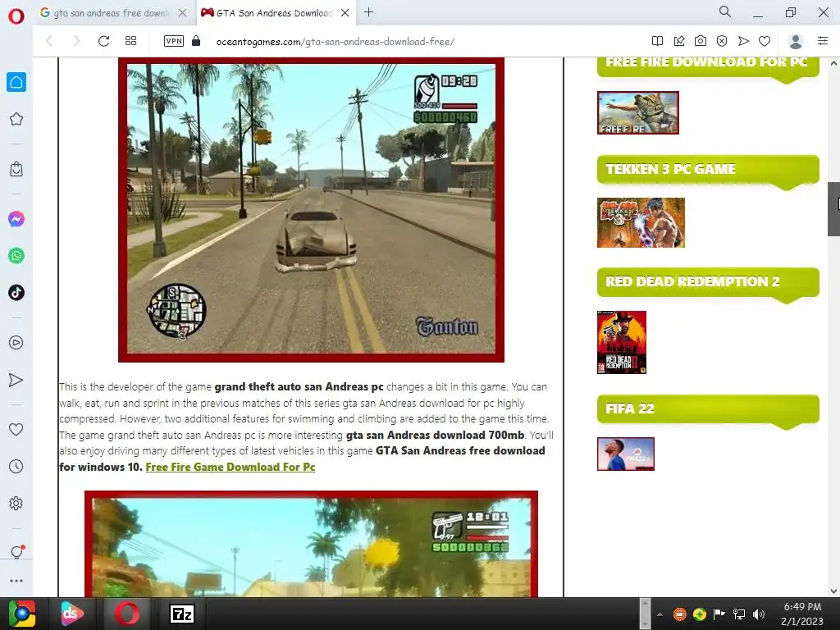This screenshot has width=840, height=630.
Task: Click the oceantogames.com address bar
Action: point(336,41)
